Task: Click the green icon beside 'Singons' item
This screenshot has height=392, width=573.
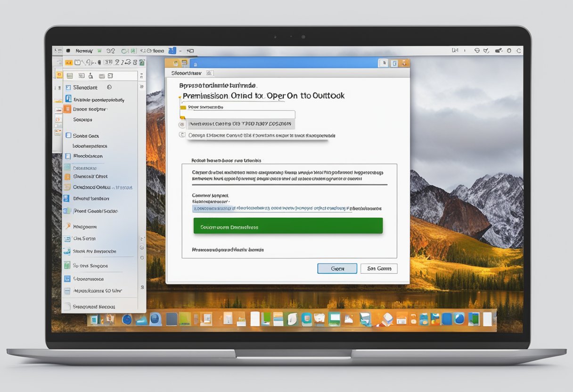Action: (x=68, y=265)
